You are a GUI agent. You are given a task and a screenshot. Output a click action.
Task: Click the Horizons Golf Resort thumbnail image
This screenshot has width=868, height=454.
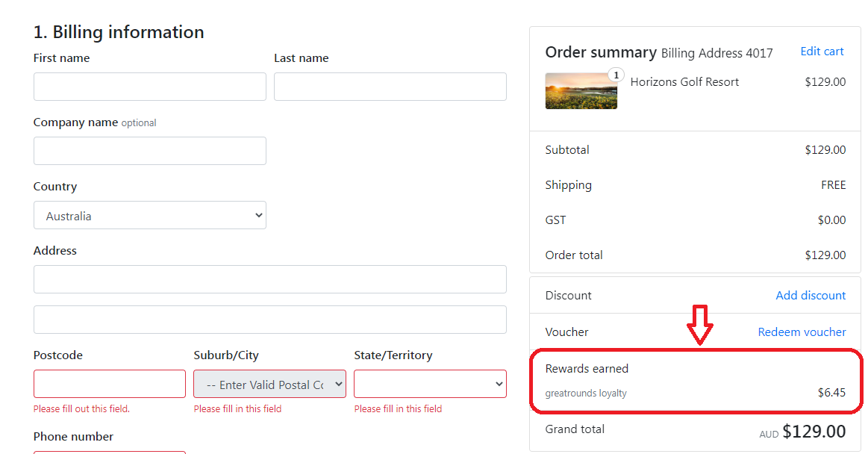(581, 91)
